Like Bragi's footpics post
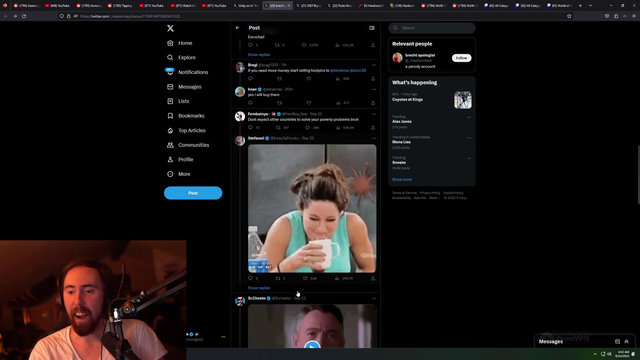Screen dimensions: 640x360 (309, 78)
